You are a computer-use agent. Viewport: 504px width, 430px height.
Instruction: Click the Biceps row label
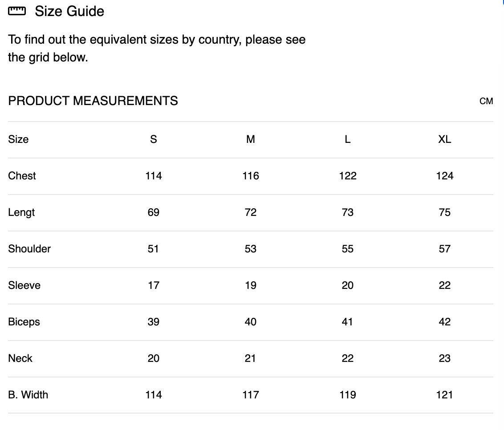tap(24, 322)
